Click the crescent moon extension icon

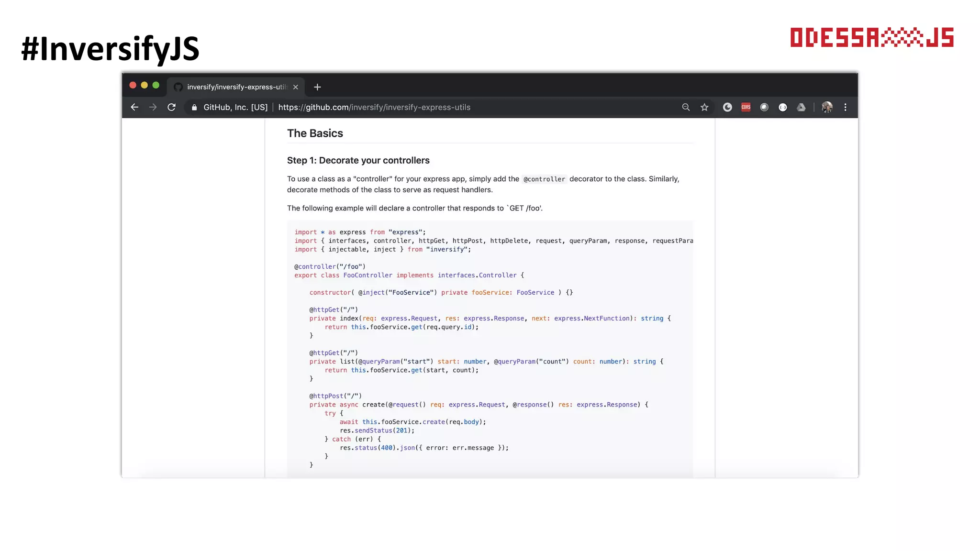[727, 107]
